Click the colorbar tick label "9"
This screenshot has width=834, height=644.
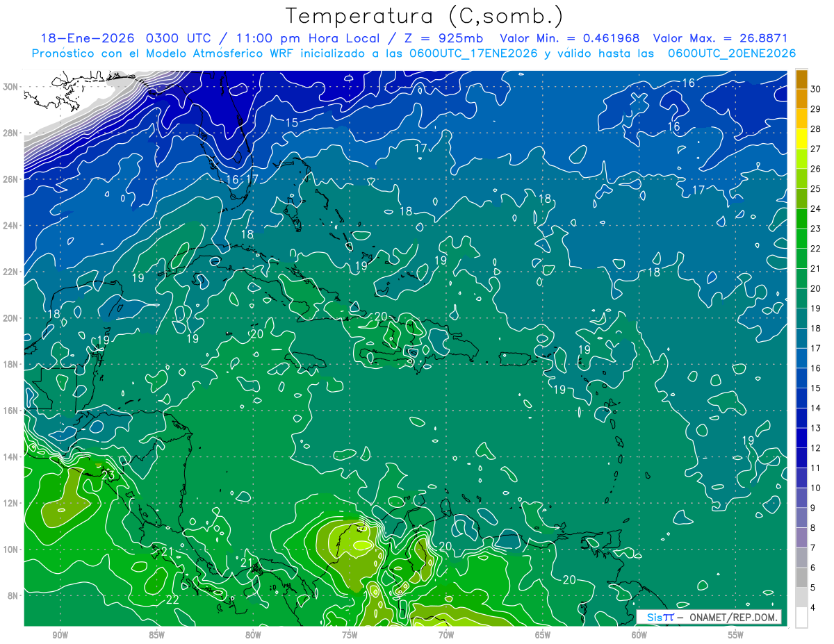tap(813, 509)
